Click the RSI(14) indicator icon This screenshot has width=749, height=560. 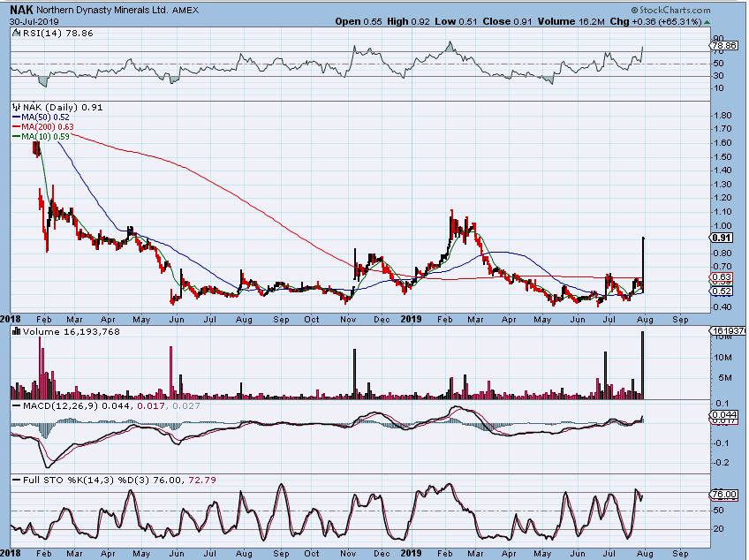[16, 33]
